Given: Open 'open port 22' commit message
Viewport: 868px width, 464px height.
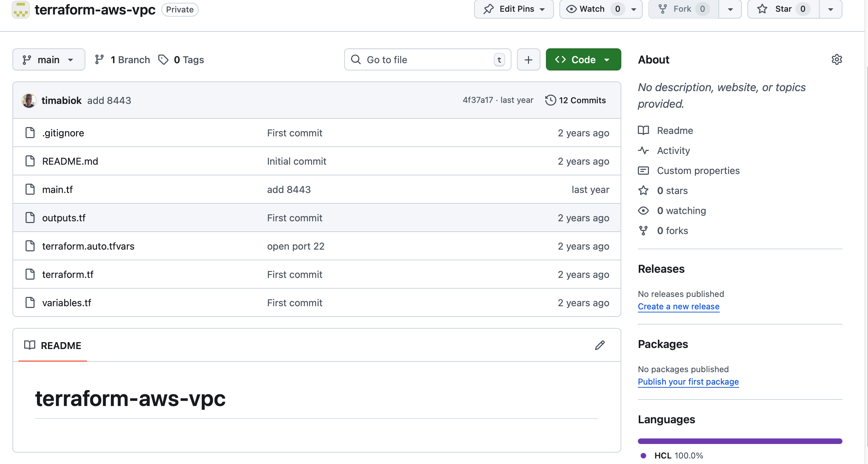Looking at the screenshot, I should (x=296, y=246).
